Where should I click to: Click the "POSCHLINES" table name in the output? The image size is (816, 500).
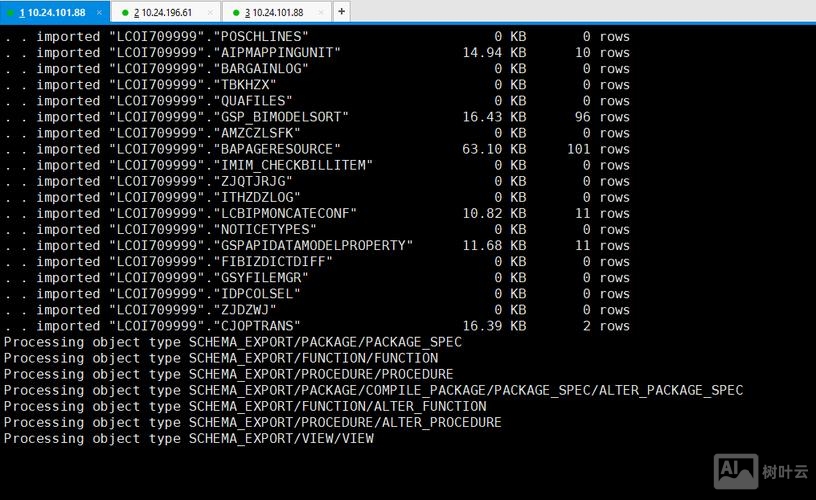click(x=263, y=37)
